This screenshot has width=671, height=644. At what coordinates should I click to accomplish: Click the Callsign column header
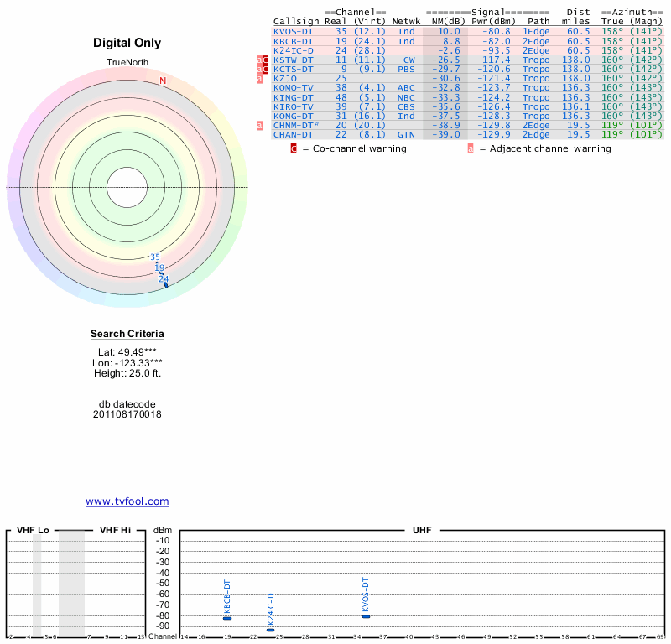296,21
